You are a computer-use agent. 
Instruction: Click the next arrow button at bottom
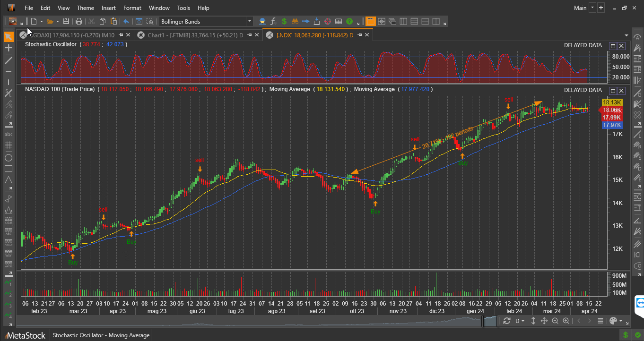pos(590,321)
